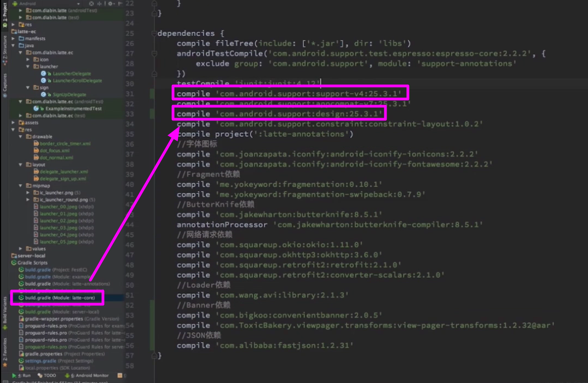
Task: Expand the ic_launcher_round.png (5) group
Action: (x=28, y=200)
